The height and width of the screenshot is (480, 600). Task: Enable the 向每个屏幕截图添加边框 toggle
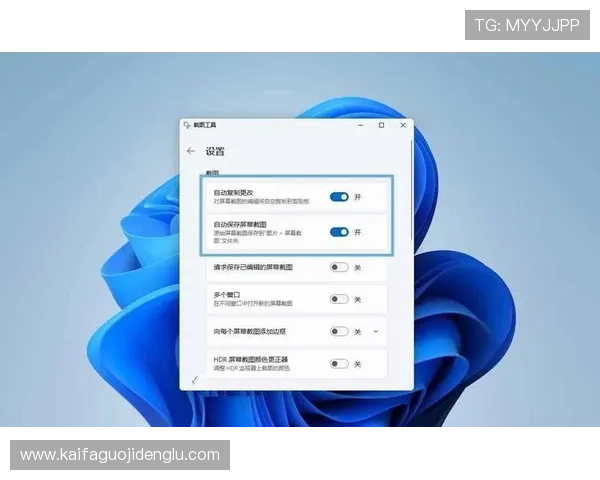tap(339, 331)
